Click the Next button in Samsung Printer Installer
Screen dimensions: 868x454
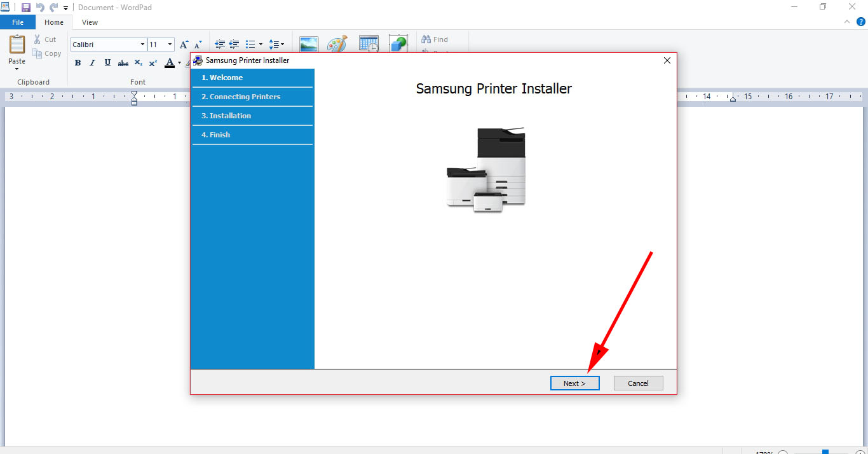[x=574, y=383]
